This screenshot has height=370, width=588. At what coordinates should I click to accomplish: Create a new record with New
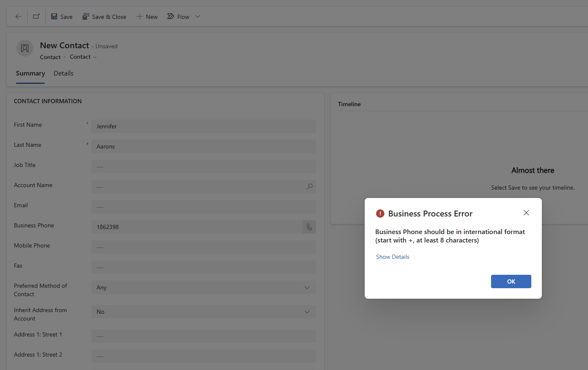(x=147, y=17)
